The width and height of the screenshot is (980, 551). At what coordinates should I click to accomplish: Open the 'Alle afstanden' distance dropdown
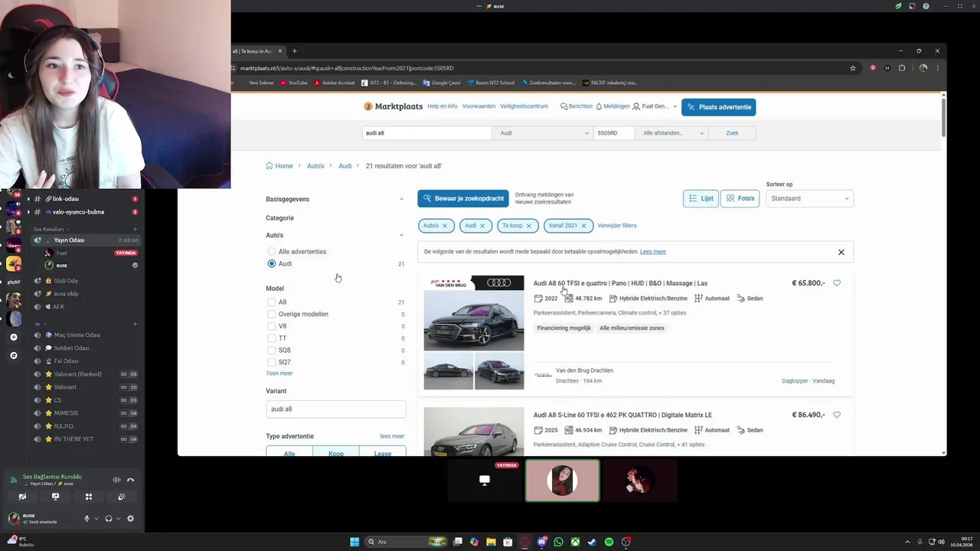(672, 133)
